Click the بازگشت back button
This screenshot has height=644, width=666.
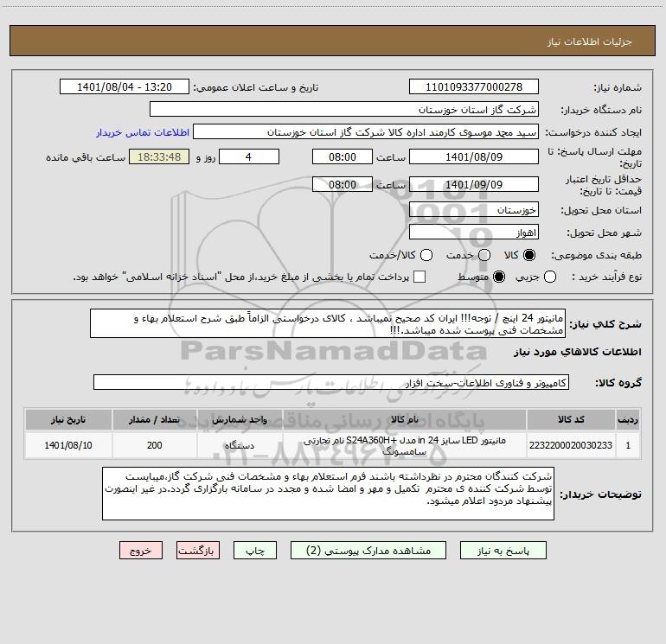tap(198, 551)
